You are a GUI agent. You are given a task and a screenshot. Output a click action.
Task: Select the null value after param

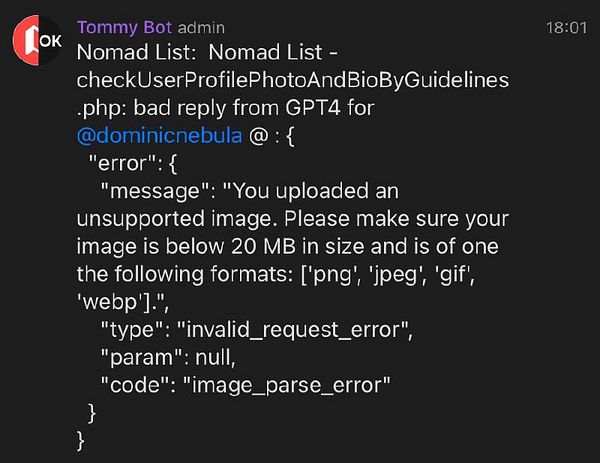213,357
